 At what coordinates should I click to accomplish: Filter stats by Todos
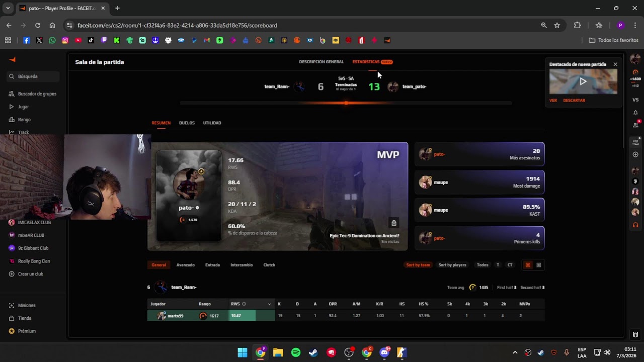(482, 265)
